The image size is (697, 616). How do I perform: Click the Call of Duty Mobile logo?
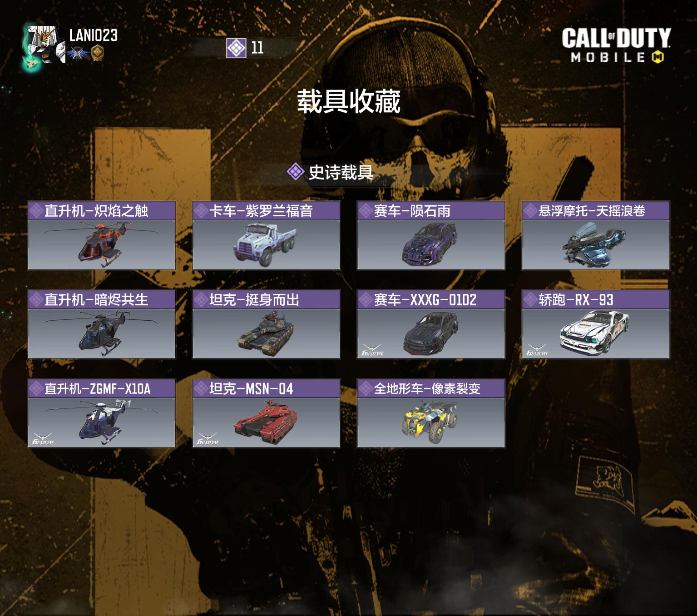pos(616,45)
